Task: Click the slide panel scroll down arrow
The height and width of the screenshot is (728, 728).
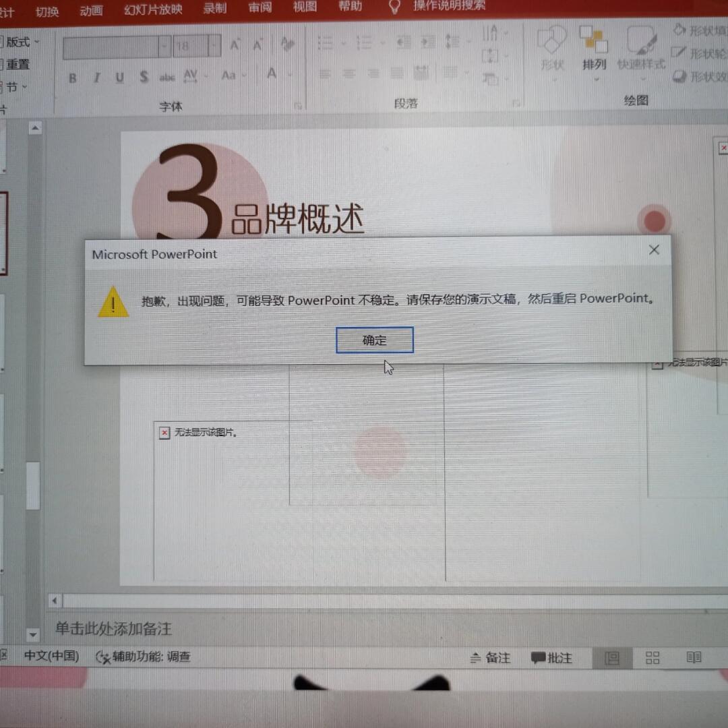Action: (33, 634)
